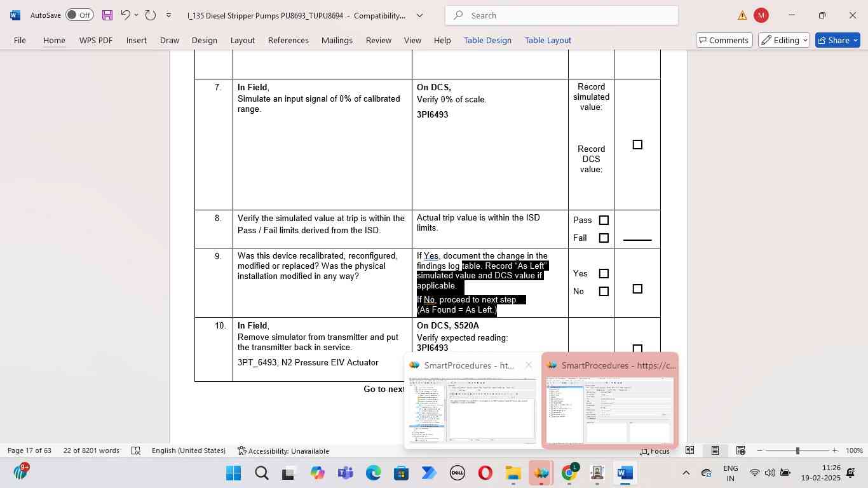Screen dimensions: 868x488
Task: Open Windows Start menu
Action: (x=233, y=473)
